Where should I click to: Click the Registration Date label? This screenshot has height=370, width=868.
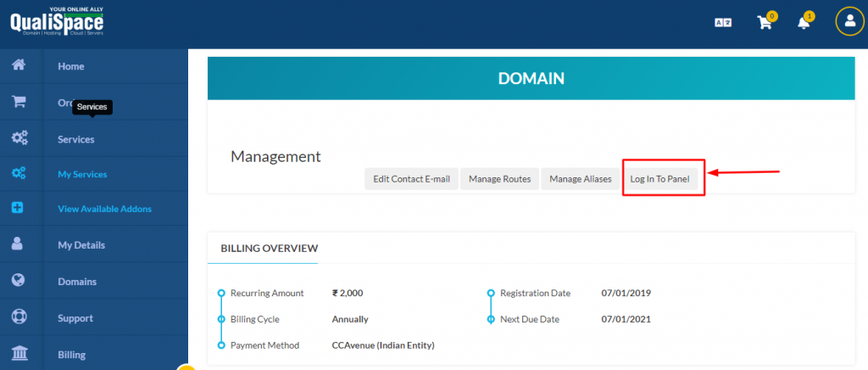point(536,293)
